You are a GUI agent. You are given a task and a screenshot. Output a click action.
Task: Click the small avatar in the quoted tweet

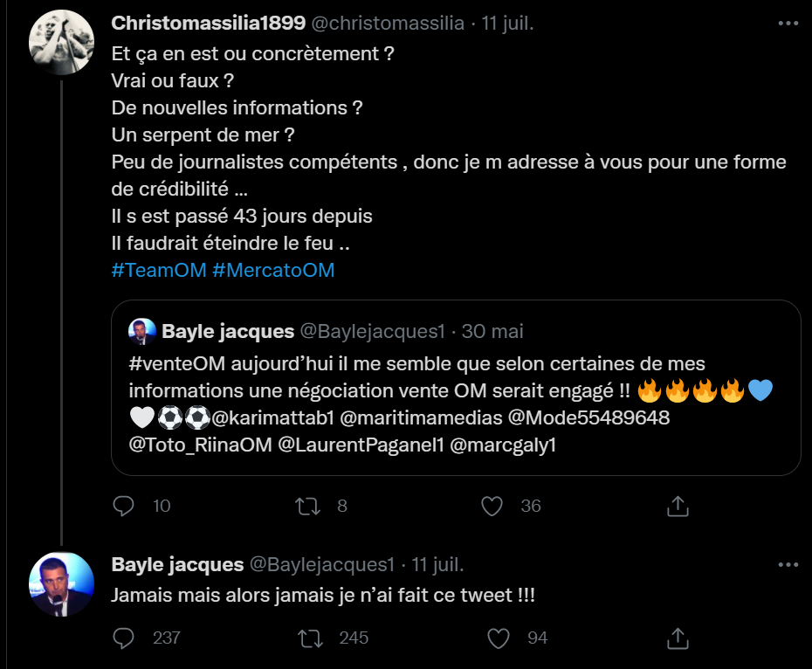click(x=141, y=332)
